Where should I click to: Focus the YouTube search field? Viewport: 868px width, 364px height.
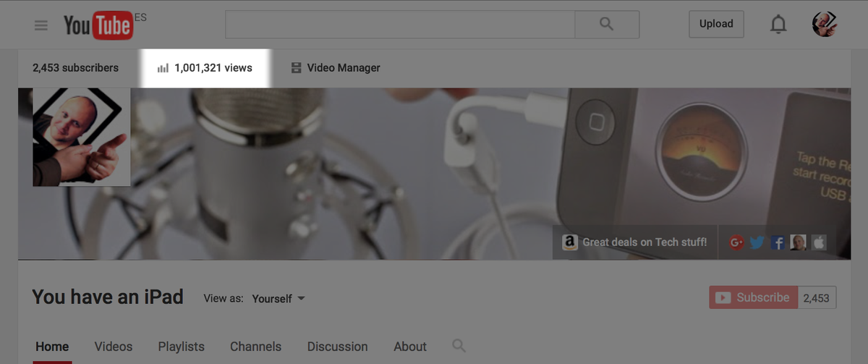400,24
